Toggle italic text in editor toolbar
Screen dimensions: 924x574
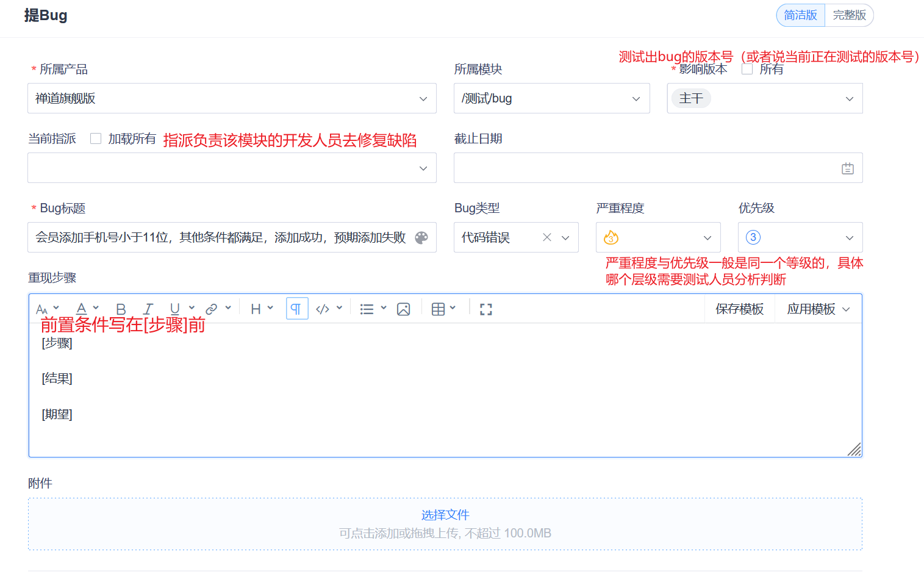pos(148,309)
